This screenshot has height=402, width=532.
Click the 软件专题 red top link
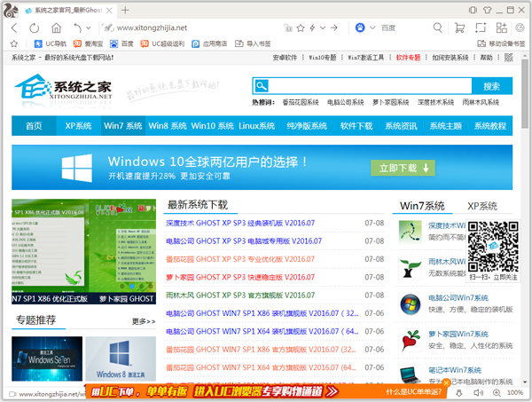[x=408, y=58]
